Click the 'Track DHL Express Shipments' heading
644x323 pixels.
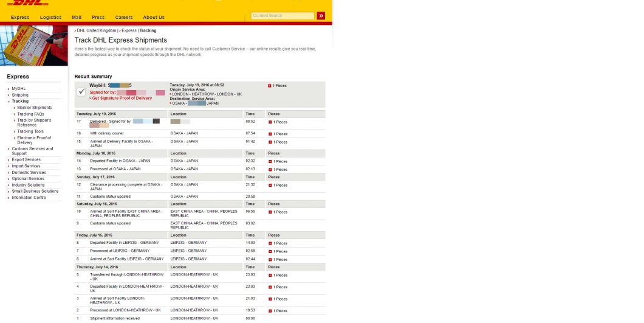click(121, 40)
